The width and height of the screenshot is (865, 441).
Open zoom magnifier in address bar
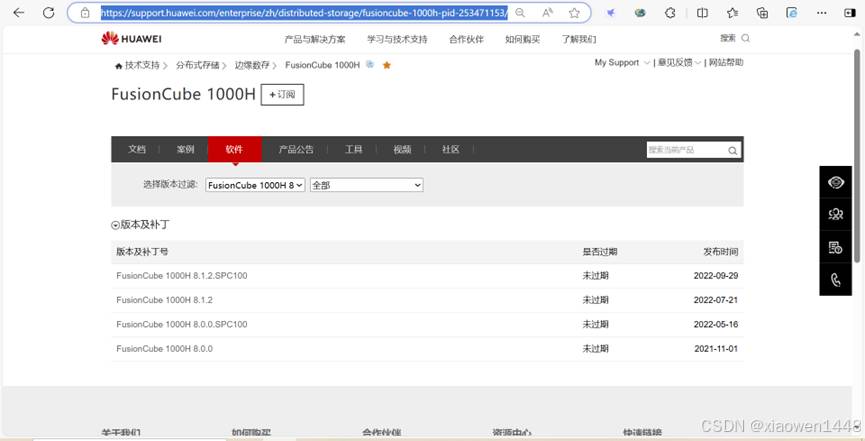[x=520, y=13]
